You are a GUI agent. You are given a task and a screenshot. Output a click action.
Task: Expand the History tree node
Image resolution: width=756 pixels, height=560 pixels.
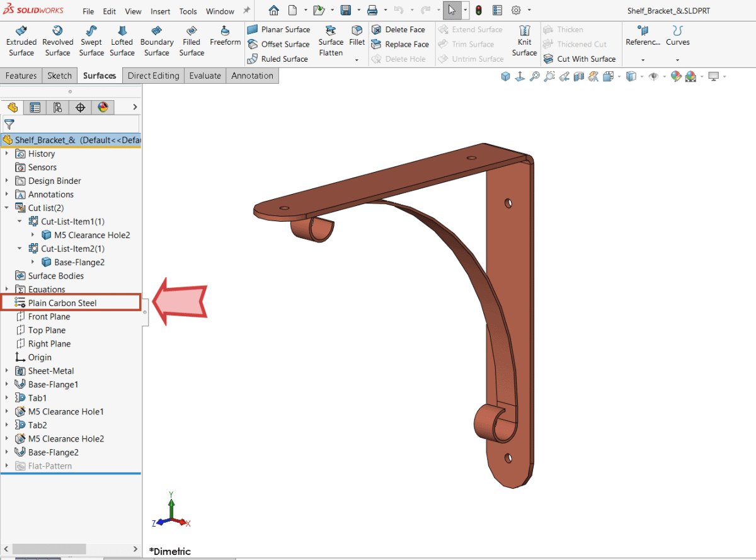7,154
